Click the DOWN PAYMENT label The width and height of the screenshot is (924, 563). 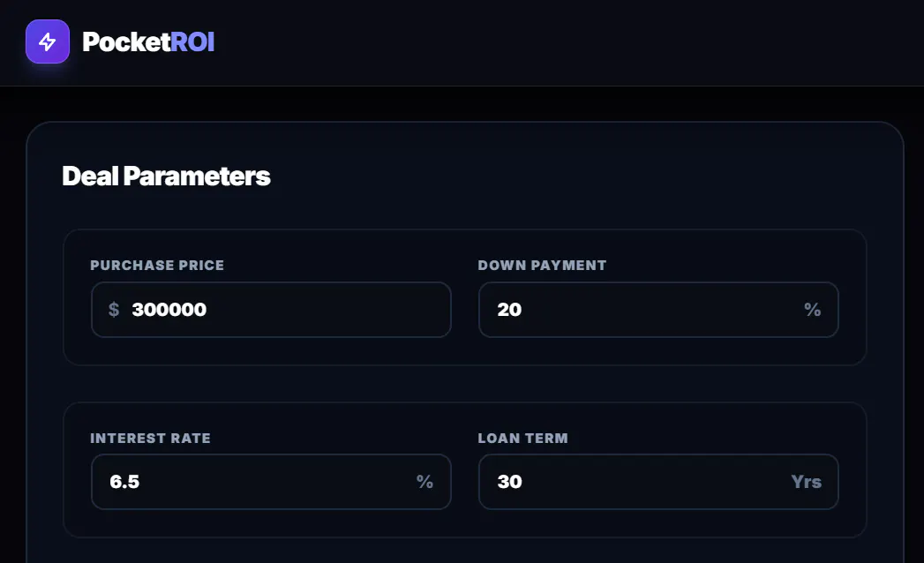click(x=542, y=266)
